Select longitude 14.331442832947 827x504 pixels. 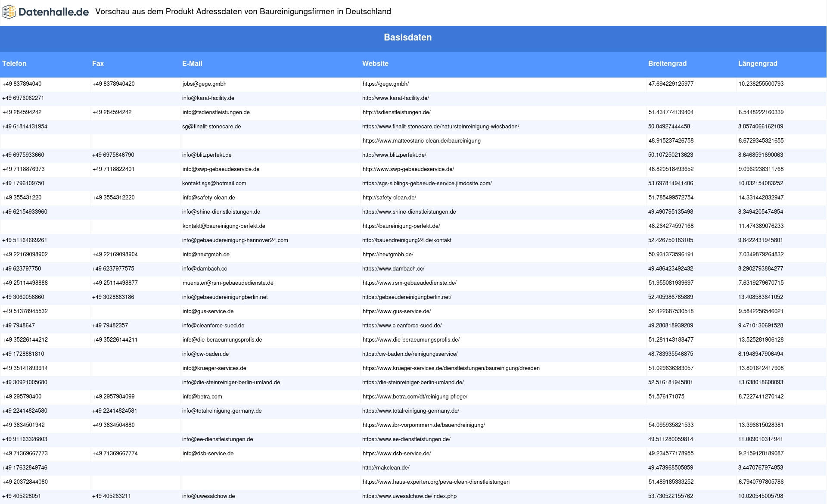761,198
